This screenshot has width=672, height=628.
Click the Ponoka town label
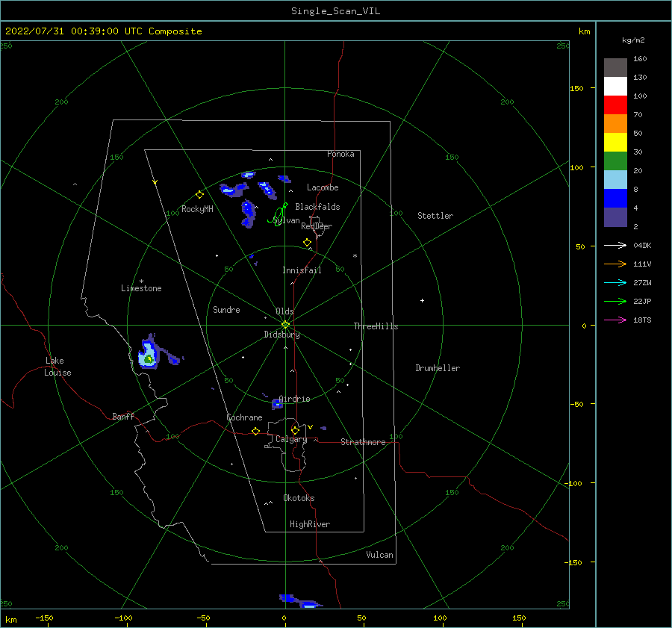pyautogui.click(x=340, y=154)
